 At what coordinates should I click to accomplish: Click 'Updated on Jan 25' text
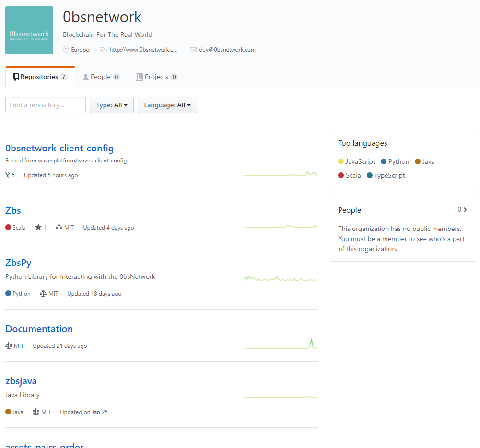pos(84,412)
